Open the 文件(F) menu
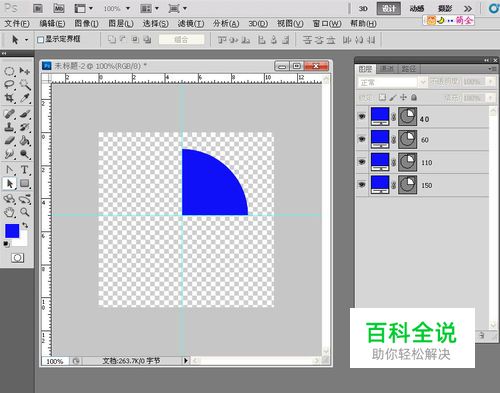The width and height of the screenshot is (500, 393). [x=17, y=23]
